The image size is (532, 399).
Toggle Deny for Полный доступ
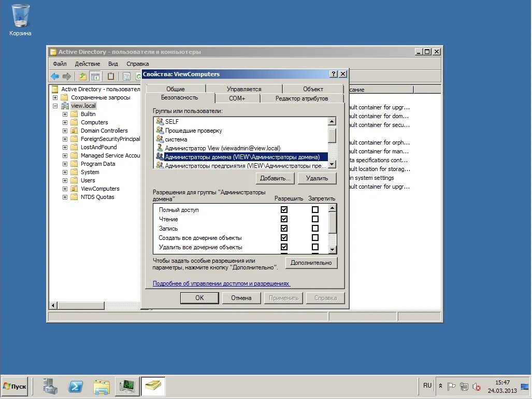point(315,210)
